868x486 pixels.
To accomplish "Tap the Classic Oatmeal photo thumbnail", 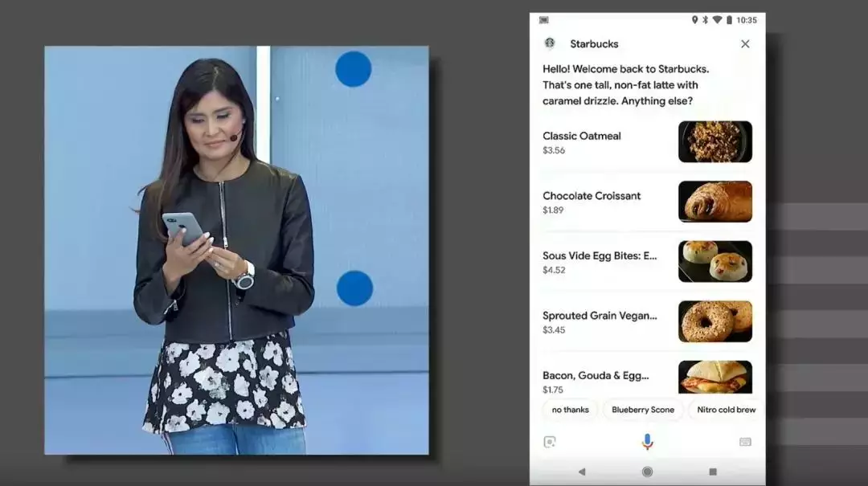I will click(x=715, y=141).
